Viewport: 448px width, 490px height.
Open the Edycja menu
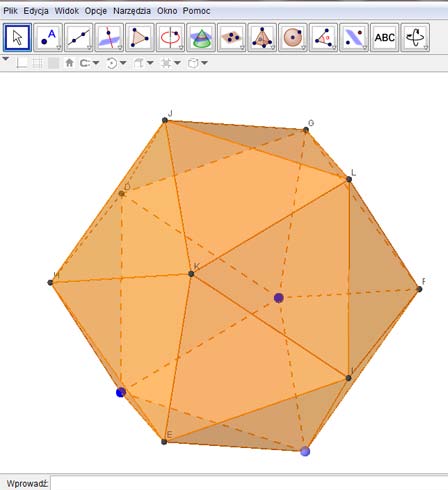[36, 11]
